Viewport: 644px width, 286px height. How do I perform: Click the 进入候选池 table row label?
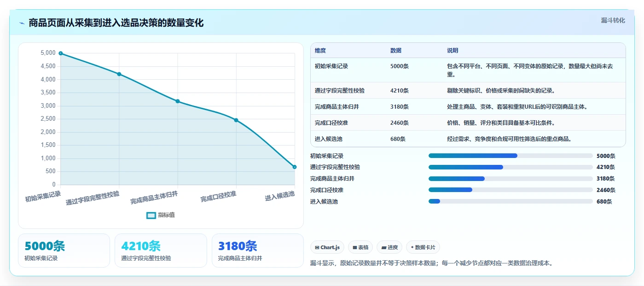click(329, 139)
